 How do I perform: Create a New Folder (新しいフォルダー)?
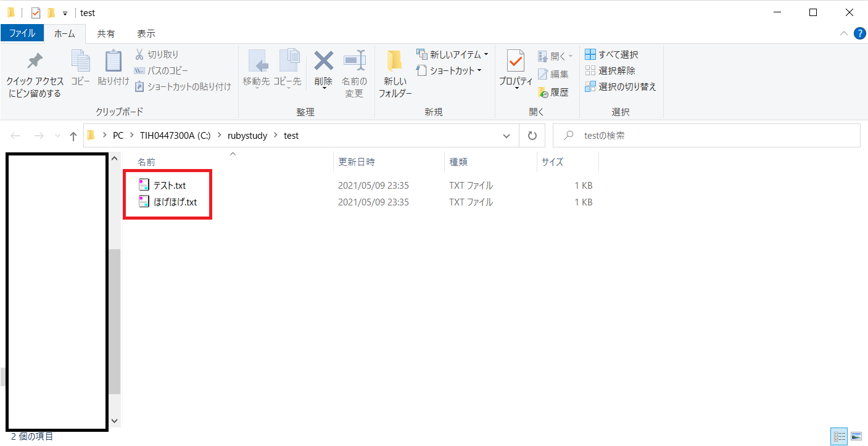(395, 74)
